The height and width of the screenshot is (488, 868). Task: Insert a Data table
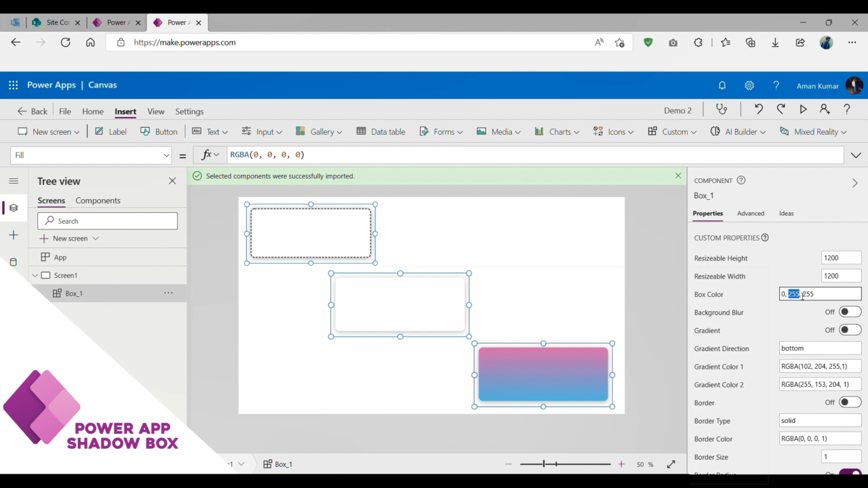point(381,131)
